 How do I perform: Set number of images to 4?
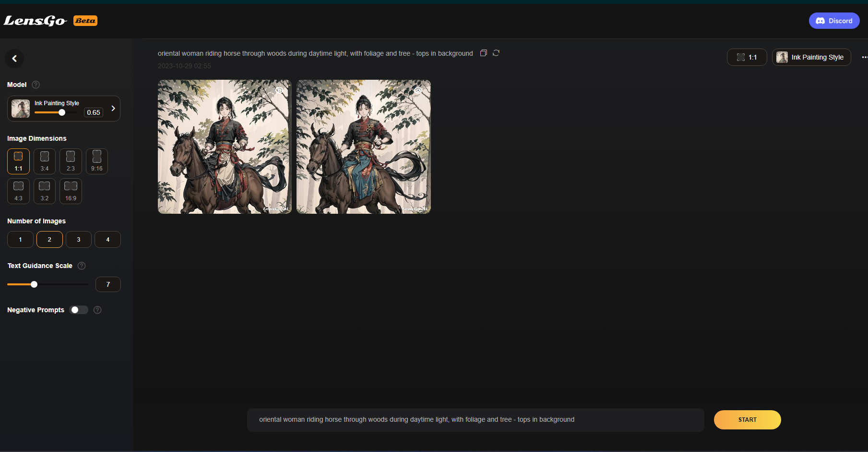107,239
